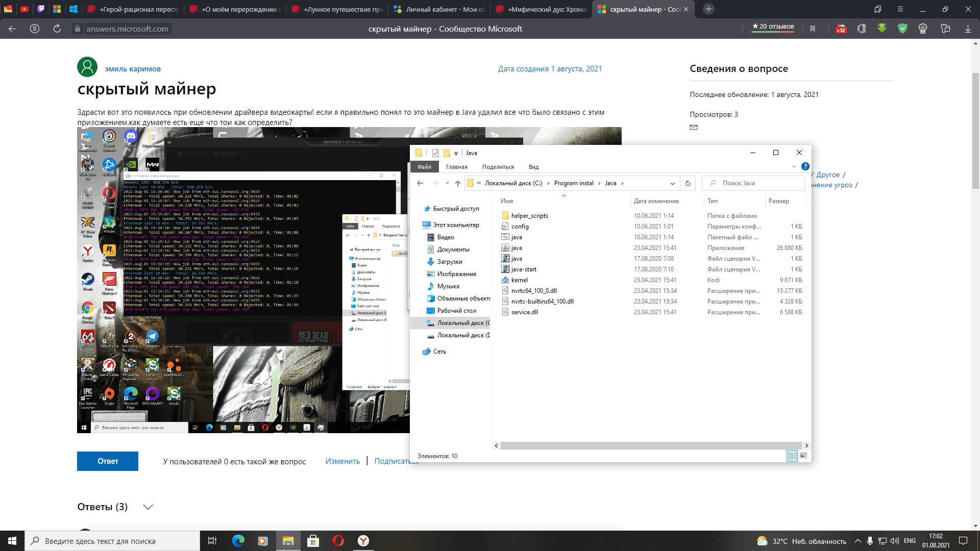Click the Properties checkmark icon in Explorer titlebar
This screenshot has width=980, height=551.
coord(435,153)
